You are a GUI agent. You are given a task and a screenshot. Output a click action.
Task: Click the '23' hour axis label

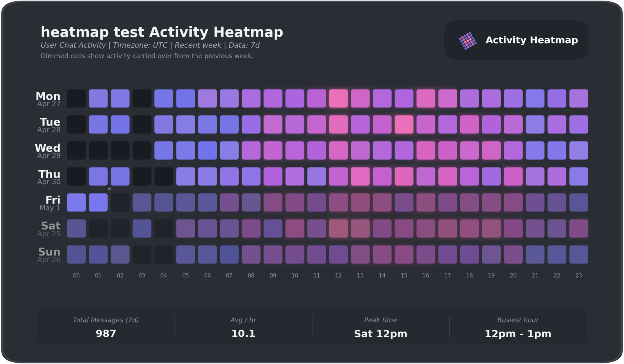[578, 275]
